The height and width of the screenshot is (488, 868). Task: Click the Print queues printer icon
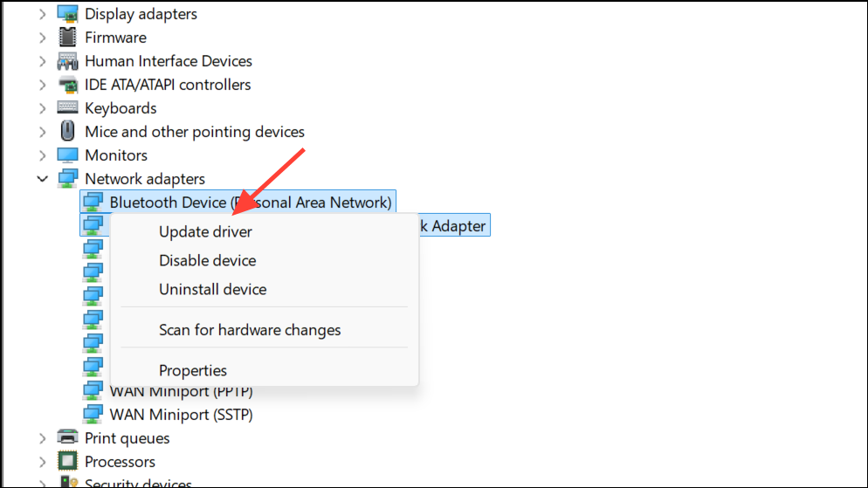click(x=67, y=438)
